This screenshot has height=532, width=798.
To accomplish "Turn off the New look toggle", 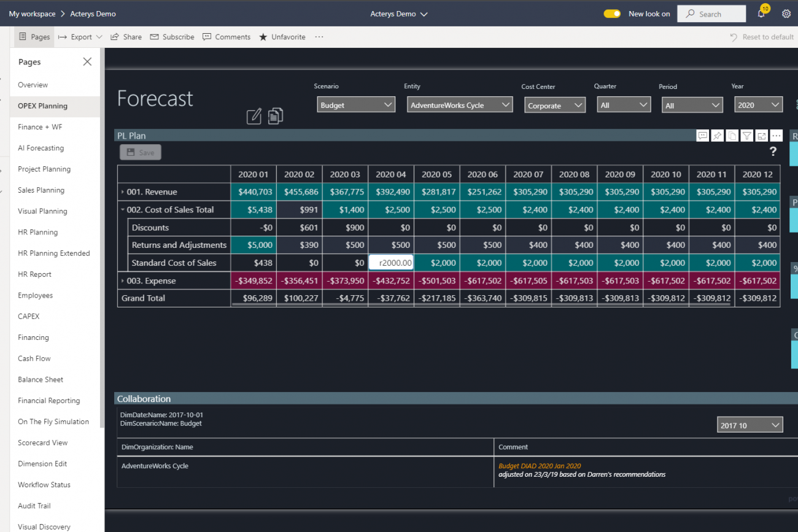I will (612, 13).
